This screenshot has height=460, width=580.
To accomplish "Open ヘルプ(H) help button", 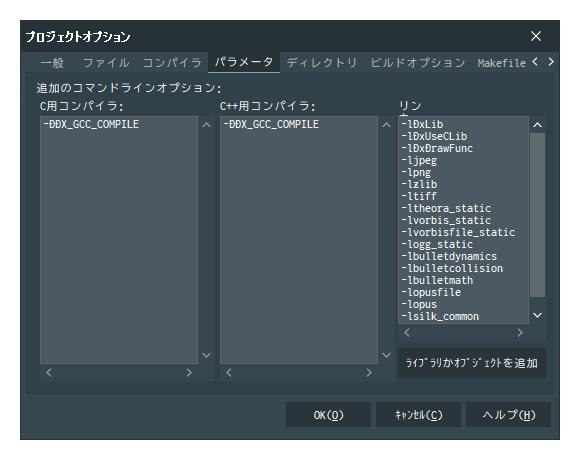I will tap(509, 415).
